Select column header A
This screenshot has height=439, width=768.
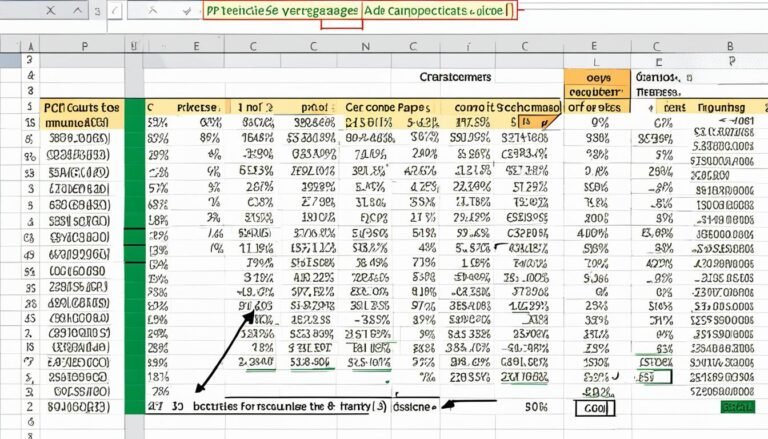point(30,46)
